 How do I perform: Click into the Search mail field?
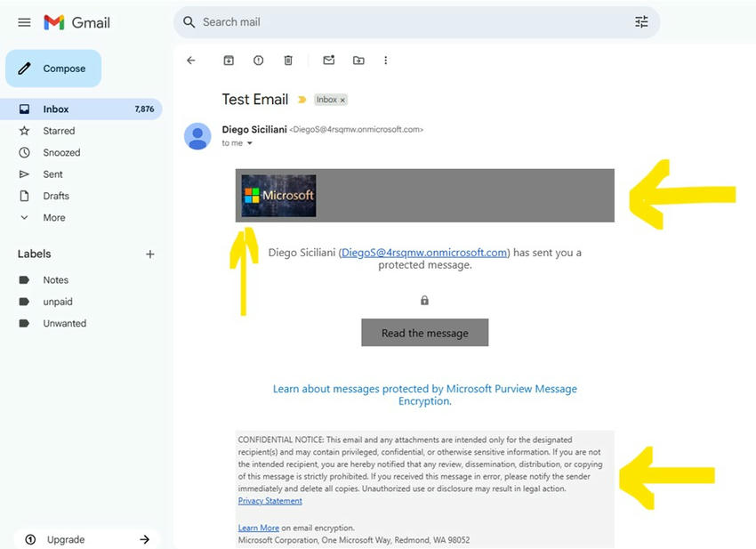pyautogui.click(x=416, y=22)
